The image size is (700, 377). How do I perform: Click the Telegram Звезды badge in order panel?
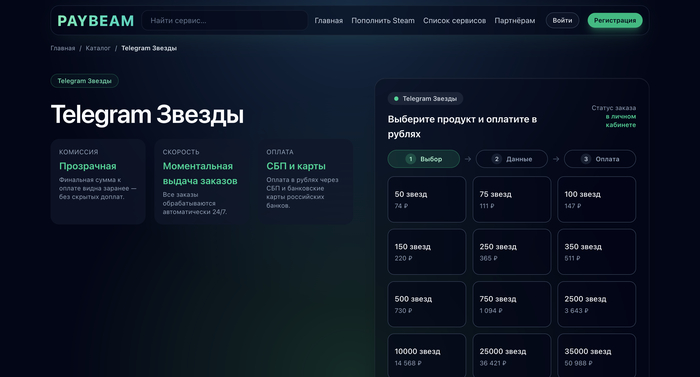(425, 99)
